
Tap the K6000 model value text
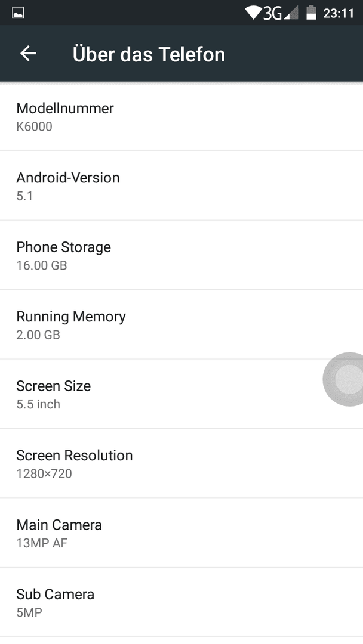click(34, 126)
